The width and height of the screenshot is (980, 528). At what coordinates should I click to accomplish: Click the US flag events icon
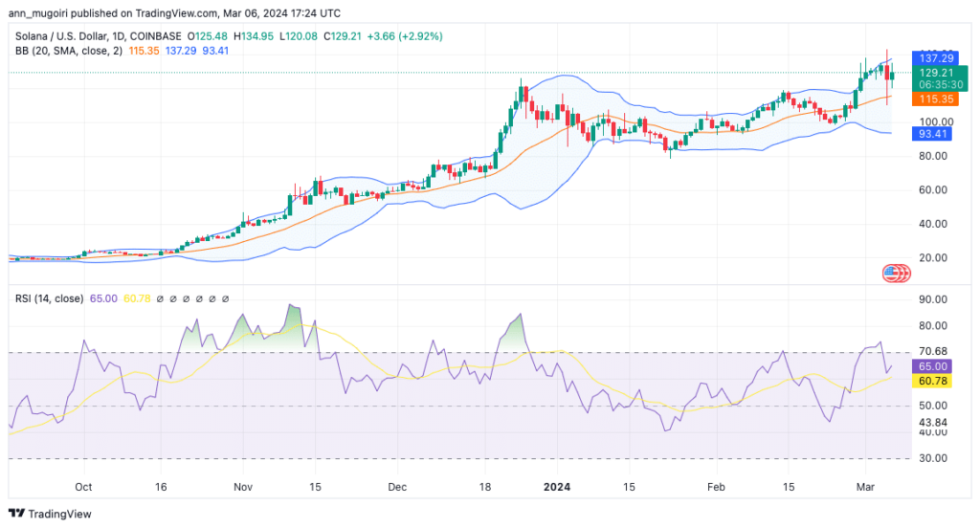pyautogui.click(x=894, y=274)
